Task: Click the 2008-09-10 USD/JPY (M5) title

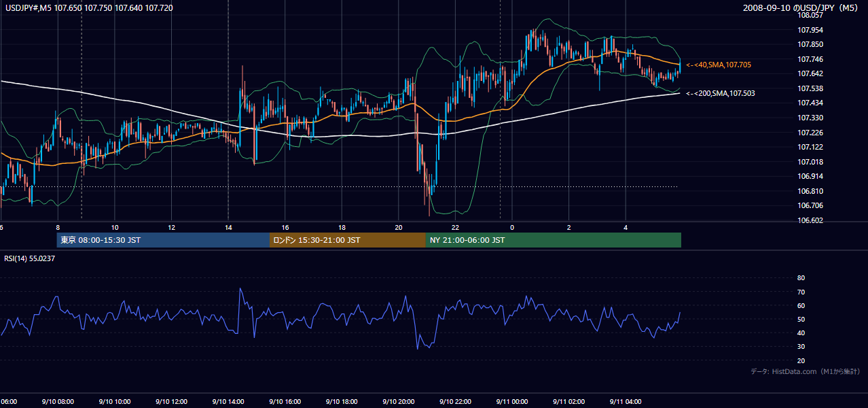Action: click(x=802, y=8)
